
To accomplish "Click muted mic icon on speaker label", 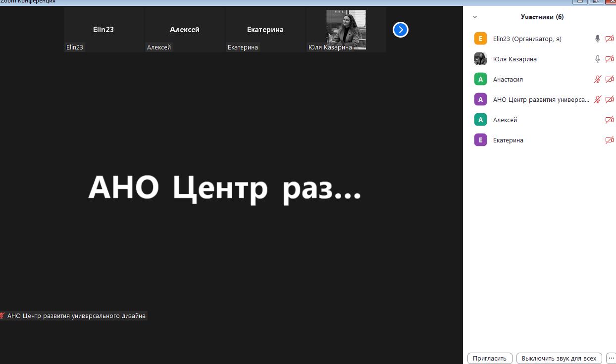I will [x=2, y=316].
